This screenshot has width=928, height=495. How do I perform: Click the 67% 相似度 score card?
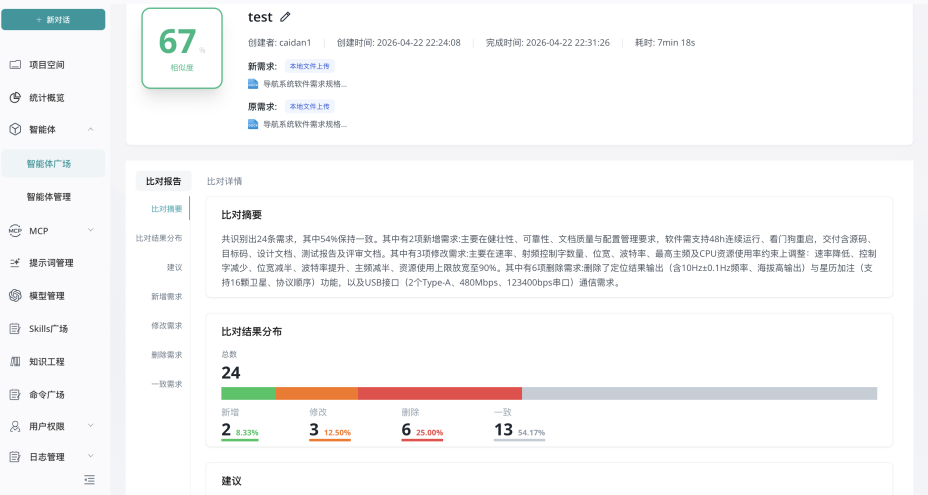[182, 49]
